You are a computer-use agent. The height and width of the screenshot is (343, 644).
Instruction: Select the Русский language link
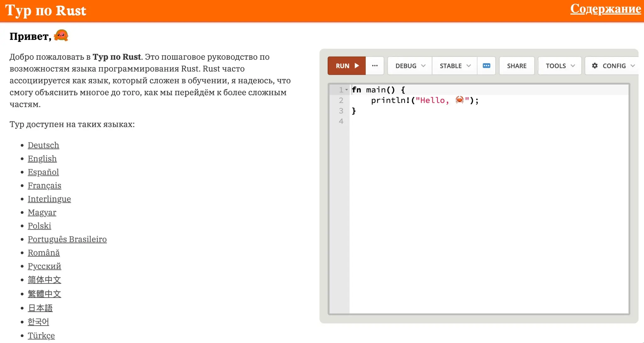[x=44, y=266]
